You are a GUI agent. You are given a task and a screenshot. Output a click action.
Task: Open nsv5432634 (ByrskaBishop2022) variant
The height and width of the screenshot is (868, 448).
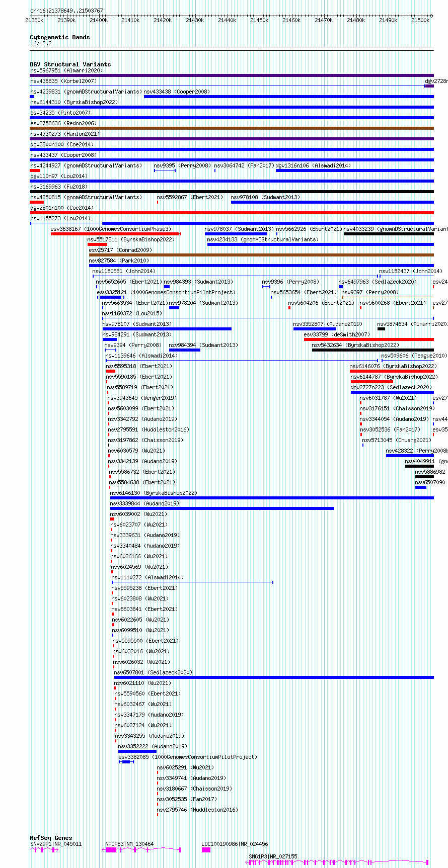click(x=355, y=345)
